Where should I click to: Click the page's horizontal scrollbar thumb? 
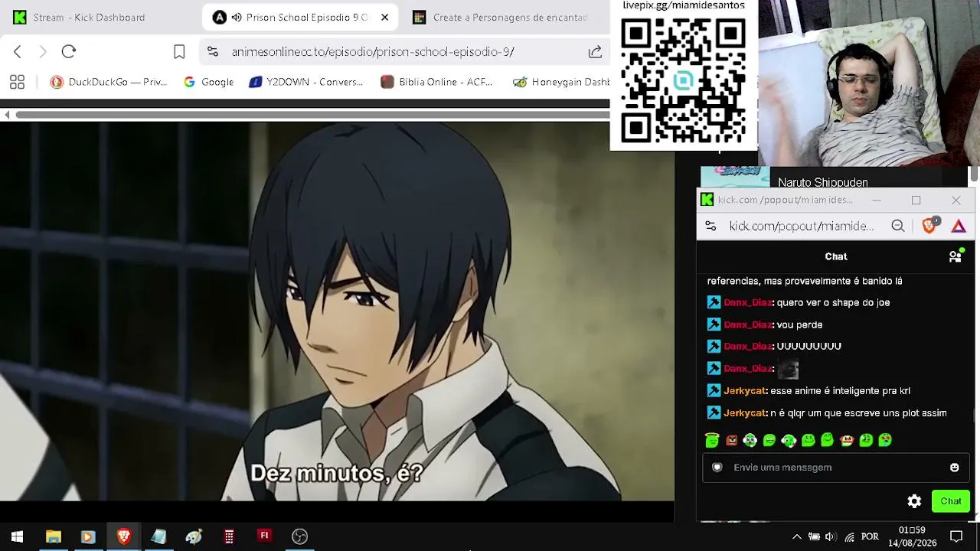[x=312, y=115]
